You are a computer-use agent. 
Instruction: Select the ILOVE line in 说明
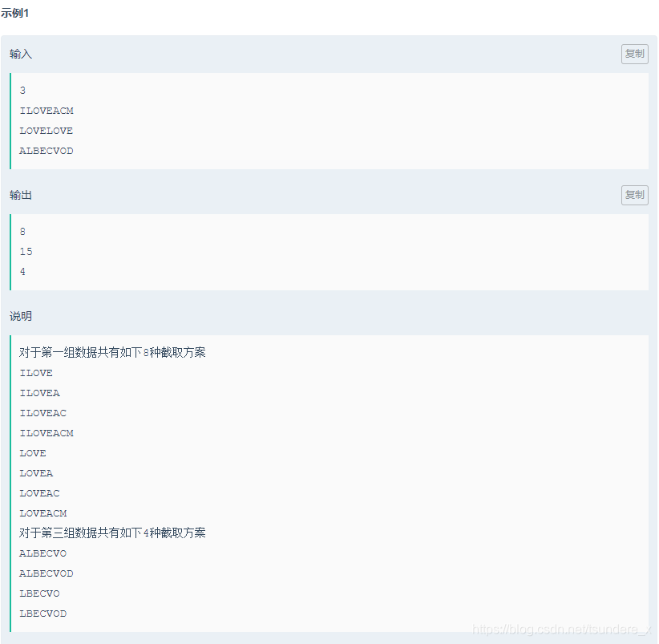(36, 372)
